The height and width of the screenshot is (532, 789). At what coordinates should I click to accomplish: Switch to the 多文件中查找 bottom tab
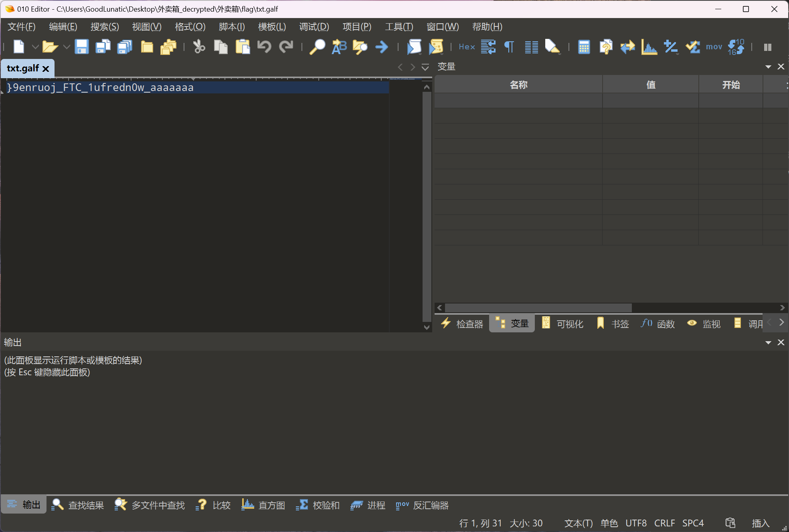tap(150, 505)
